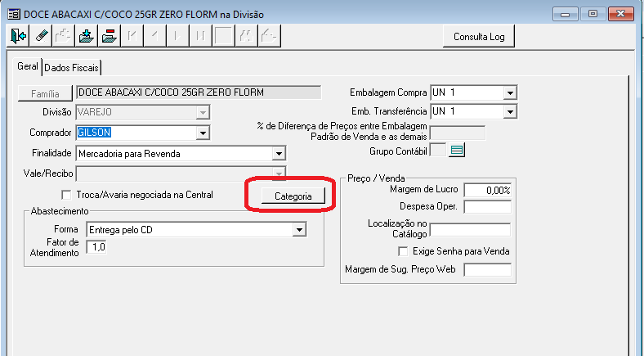Toggle Troca/Avaria negociada na Central checkbox
Image resolution: width=644 pixels, height=356 pixels.
[x=65, y=195]
